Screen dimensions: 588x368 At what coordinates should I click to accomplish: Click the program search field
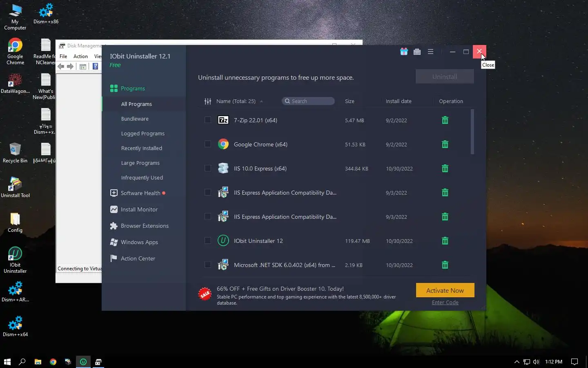308,101
